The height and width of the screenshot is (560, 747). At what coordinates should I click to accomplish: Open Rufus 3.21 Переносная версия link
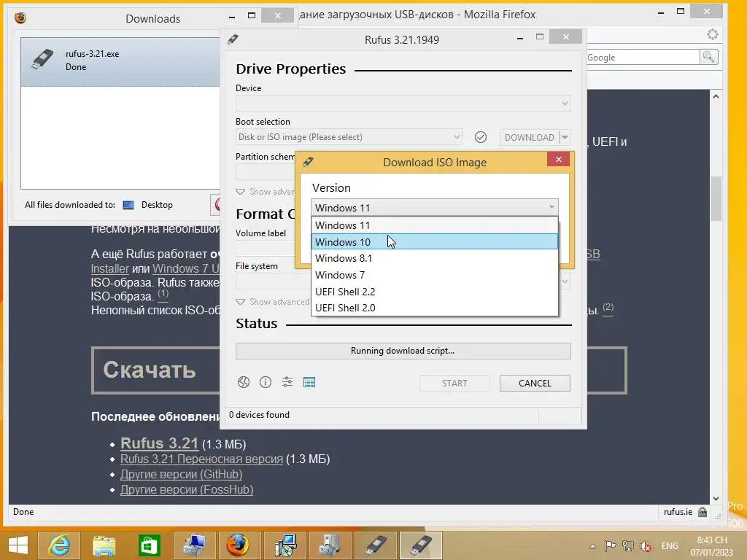point(201,459)
